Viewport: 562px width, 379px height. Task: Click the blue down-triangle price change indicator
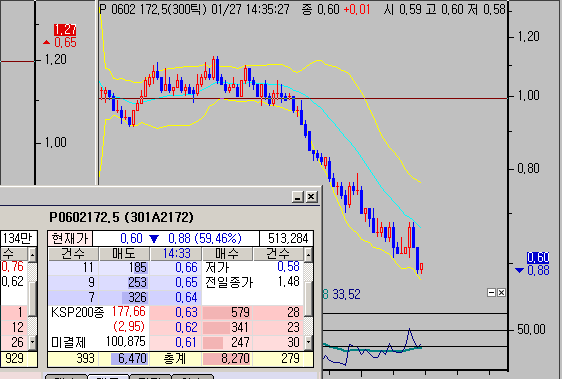[x=154, y=239]
